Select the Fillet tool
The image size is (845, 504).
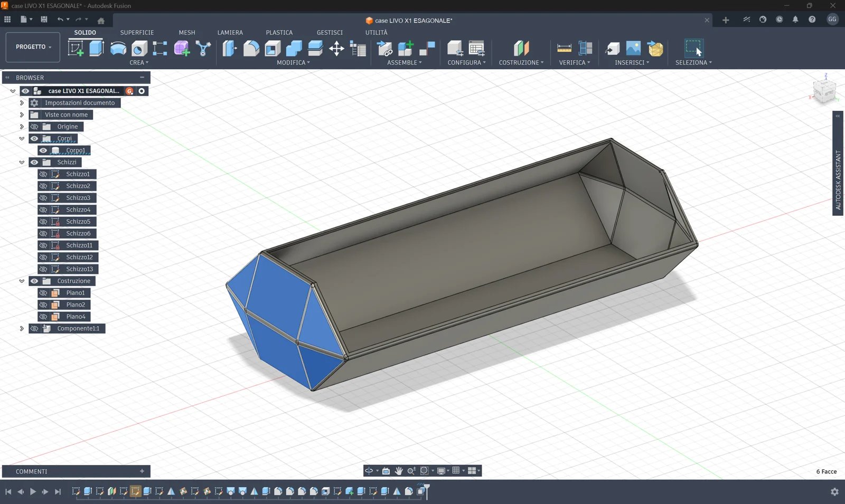click(251, 49)
